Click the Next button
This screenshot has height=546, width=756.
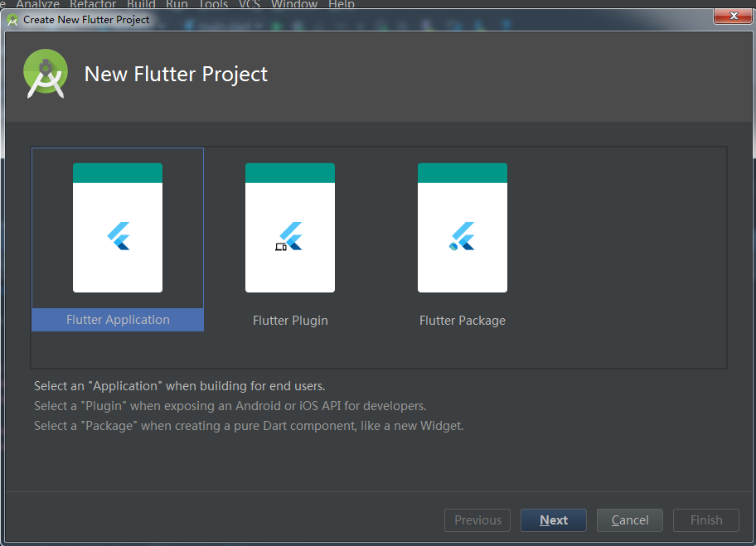(x=554, y=520)
